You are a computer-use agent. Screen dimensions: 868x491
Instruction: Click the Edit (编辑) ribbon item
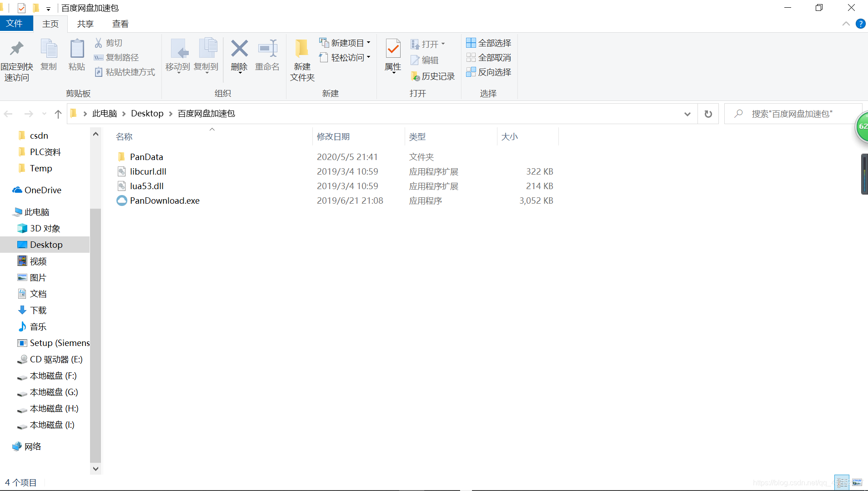click(424, 60)
